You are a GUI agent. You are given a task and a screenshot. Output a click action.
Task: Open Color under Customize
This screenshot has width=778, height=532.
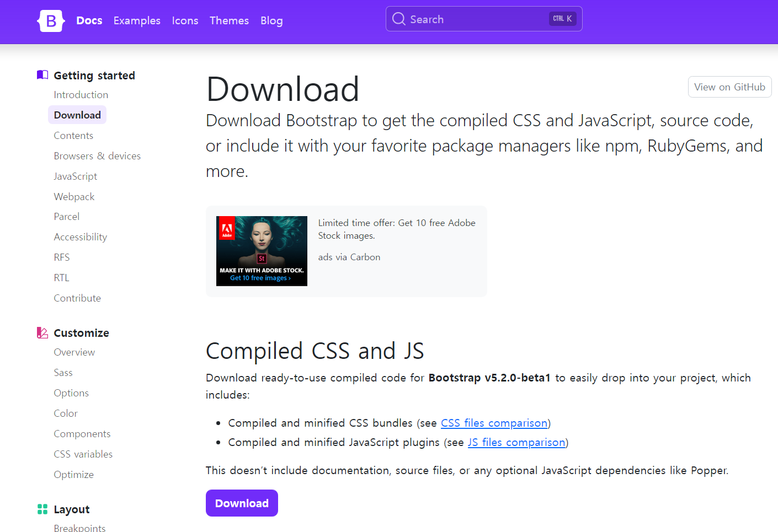pos(66,413)
